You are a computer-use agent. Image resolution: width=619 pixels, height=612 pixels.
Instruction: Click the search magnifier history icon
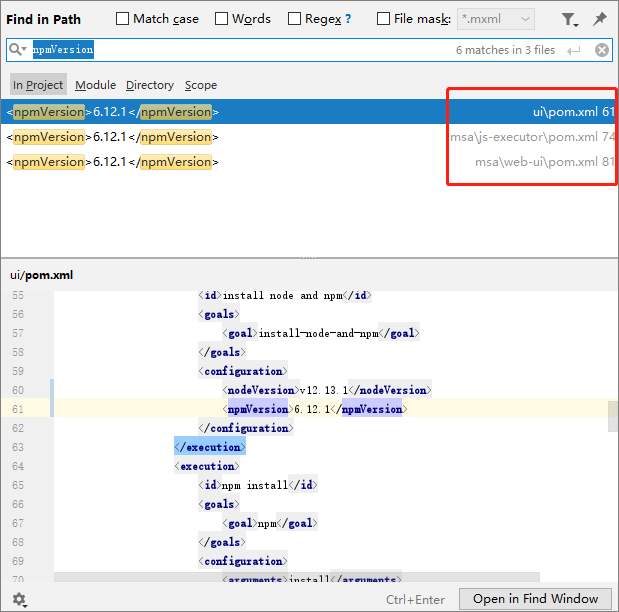tap(18, 50)
